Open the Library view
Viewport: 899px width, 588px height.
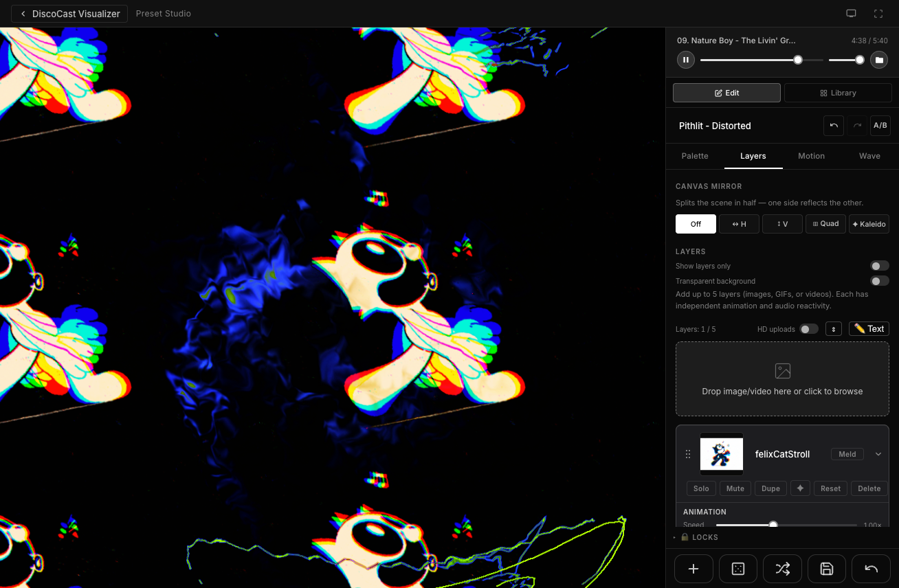pos(837,93)
